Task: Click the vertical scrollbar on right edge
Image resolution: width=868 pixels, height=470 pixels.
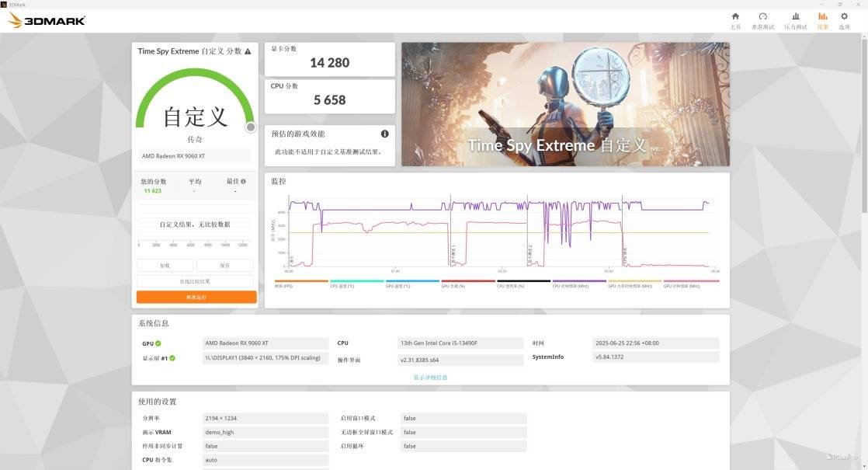Action: [x=864, y=124]
